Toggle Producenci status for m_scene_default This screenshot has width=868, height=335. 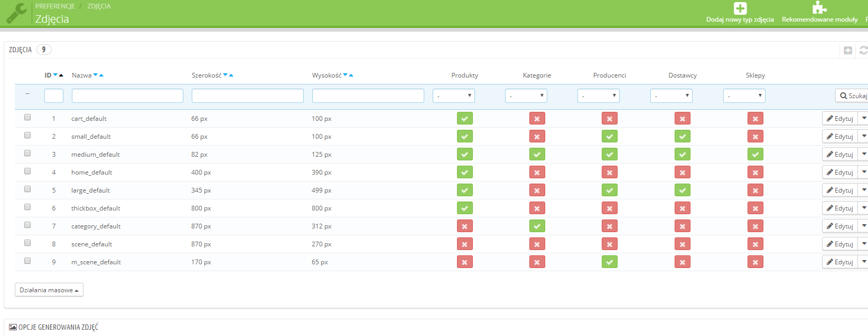click(x=610, y=262)
